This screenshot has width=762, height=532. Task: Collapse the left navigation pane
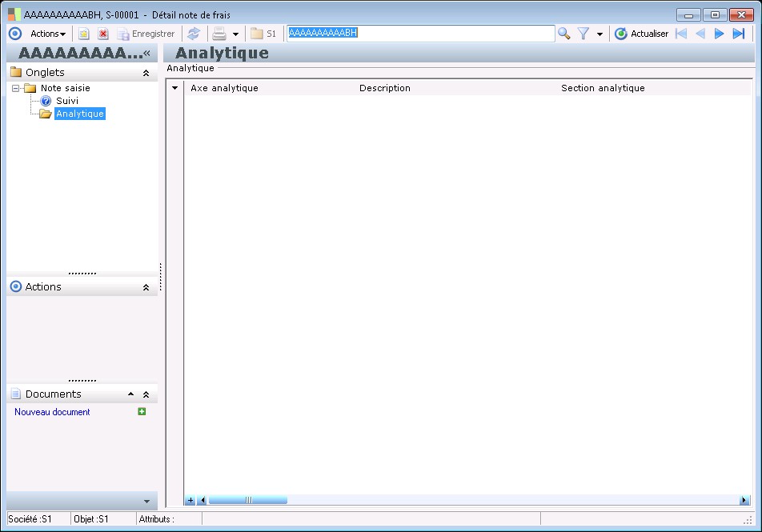pyautogui.click(x=146, y=53)
